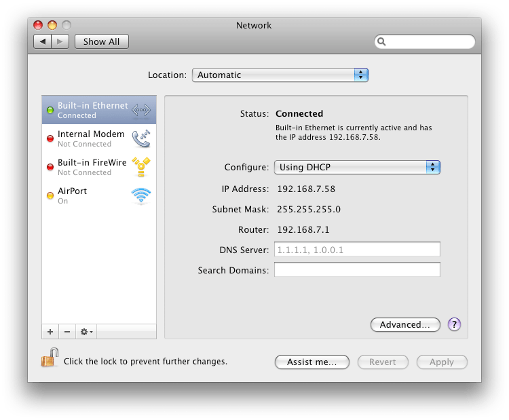
Task: Click the Built-in FireWire icon
Action: pyautogui.click(x=140, y=167)
